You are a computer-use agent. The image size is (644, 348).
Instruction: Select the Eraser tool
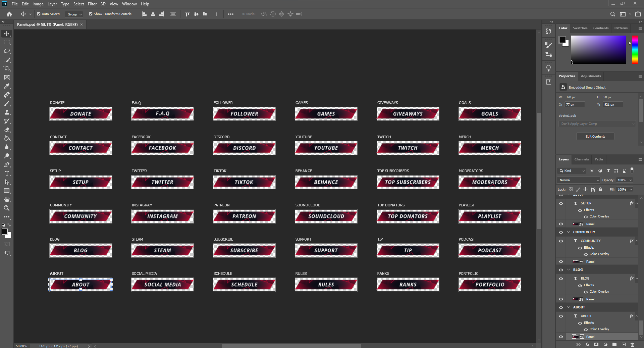[7, 130]
